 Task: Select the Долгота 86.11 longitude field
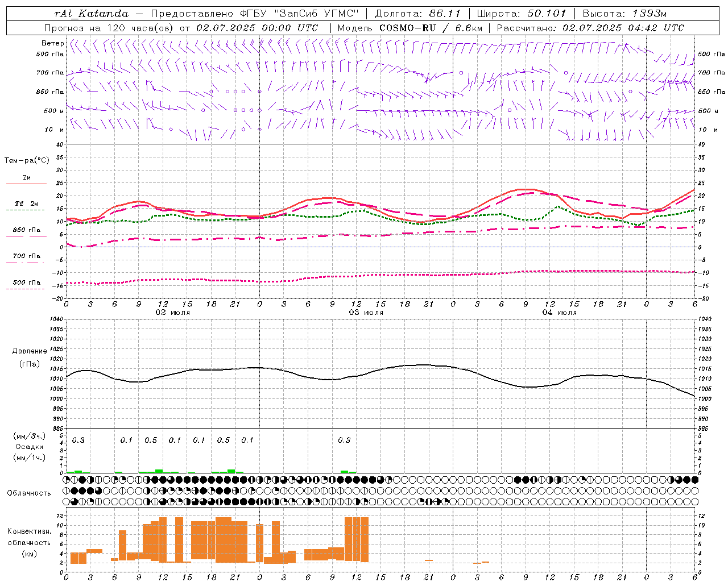pyautogui.click(x=421, y=14)
